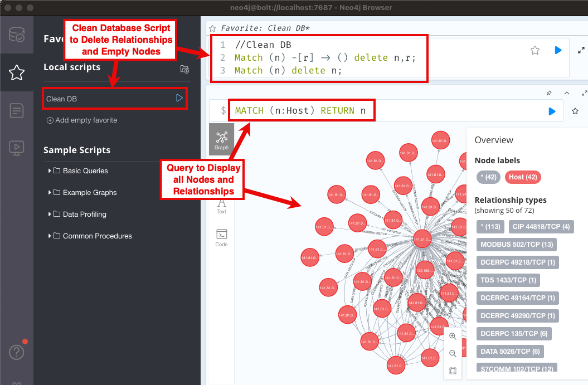Select the Clean DB script row
The height and width of the screenshot is (385, 588).
point(115,99)
